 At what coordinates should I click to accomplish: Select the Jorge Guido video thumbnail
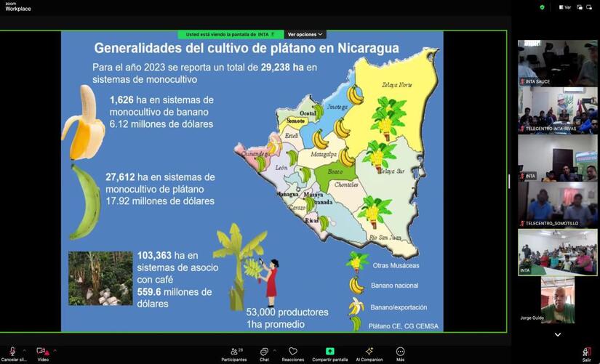coord(558,299)
